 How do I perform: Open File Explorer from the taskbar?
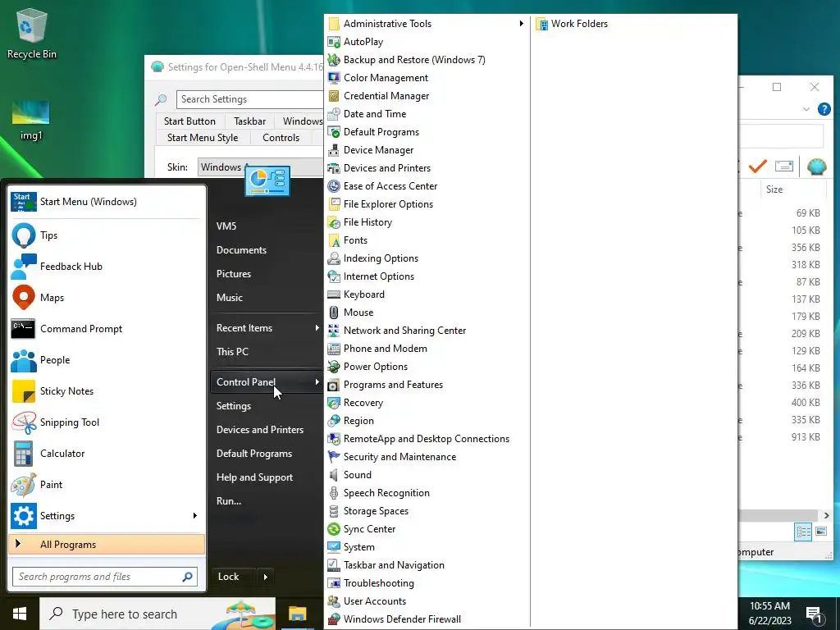(297, 614)
